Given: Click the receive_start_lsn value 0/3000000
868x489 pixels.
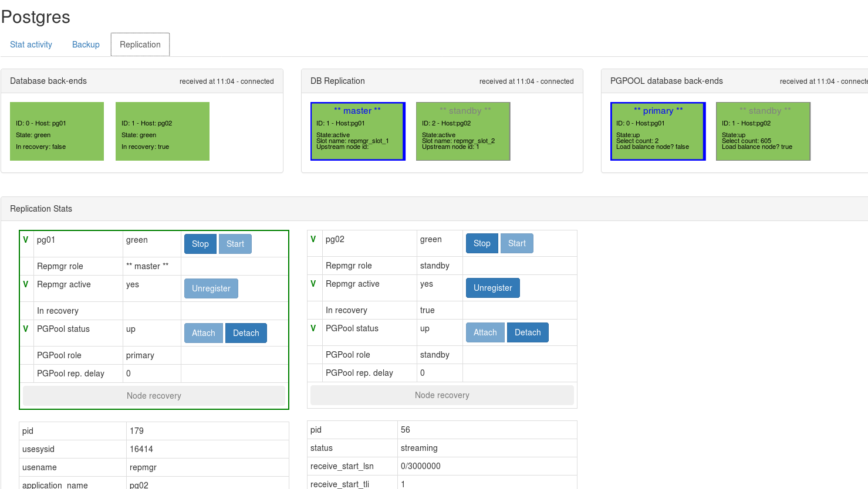Looking at the screenshot, I should point(421,466).
